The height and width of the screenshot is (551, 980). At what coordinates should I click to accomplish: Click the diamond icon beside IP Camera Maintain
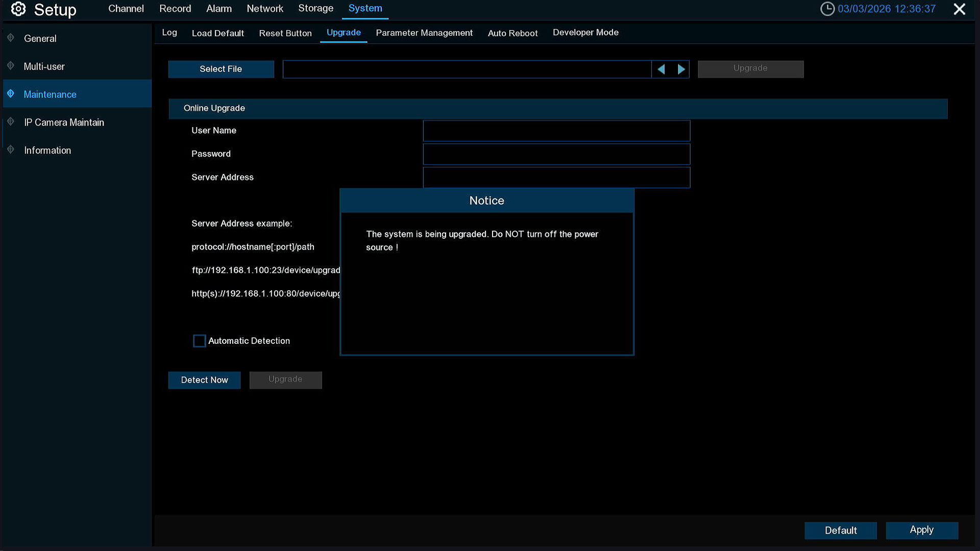click(x=11, y=122)
